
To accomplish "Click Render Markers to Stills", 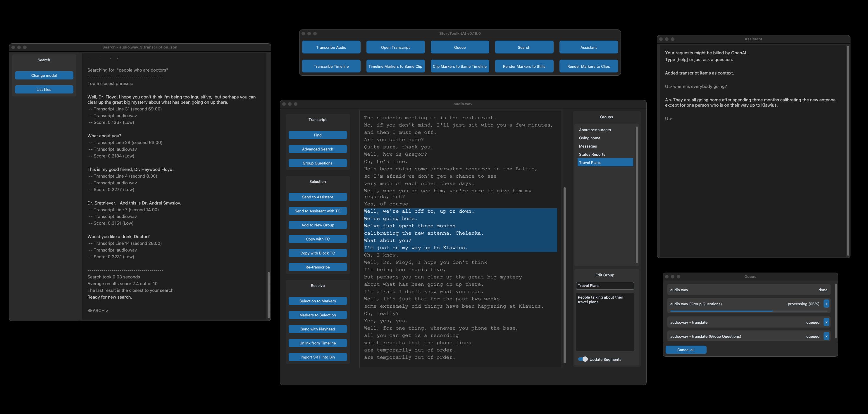I will tap(524, 66).
